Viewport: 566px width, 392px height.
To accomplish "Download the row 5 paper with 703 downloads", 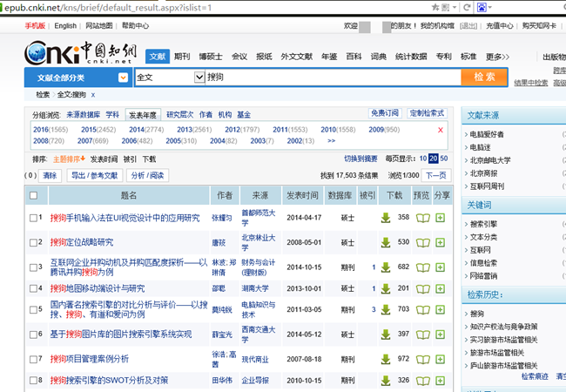I will [x=386, y=309].
